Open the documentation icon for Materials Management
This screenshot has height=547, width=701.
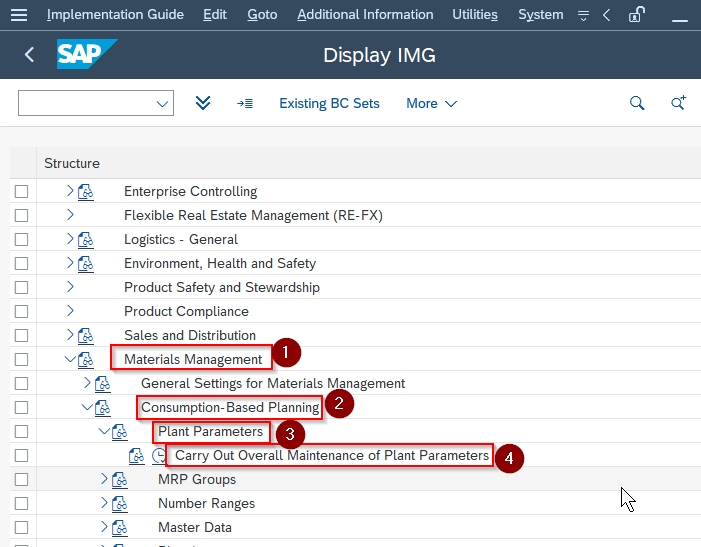click(x=85, y=360)
